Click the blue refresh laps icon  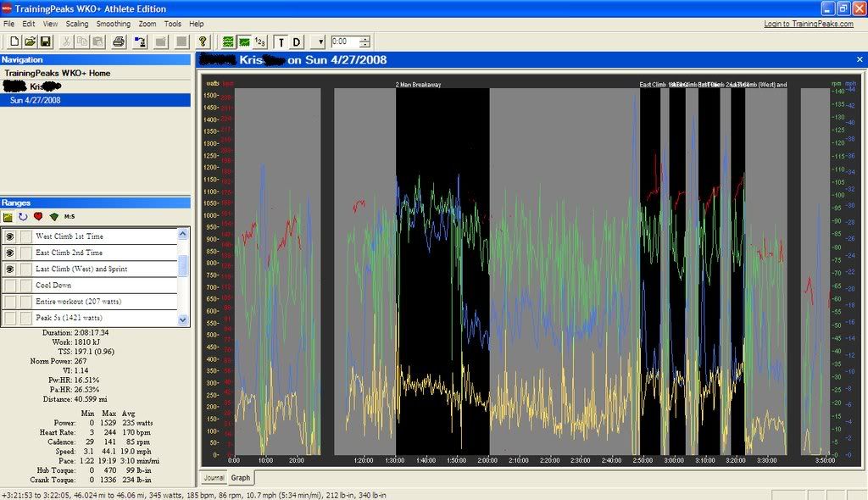(x=23, y=217)
